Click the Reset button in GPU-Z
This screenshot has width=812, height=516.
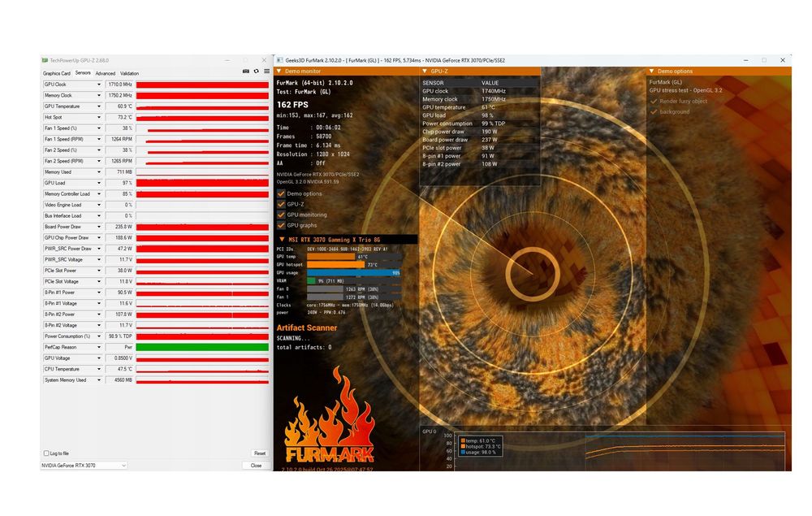[x=260, y=453]
